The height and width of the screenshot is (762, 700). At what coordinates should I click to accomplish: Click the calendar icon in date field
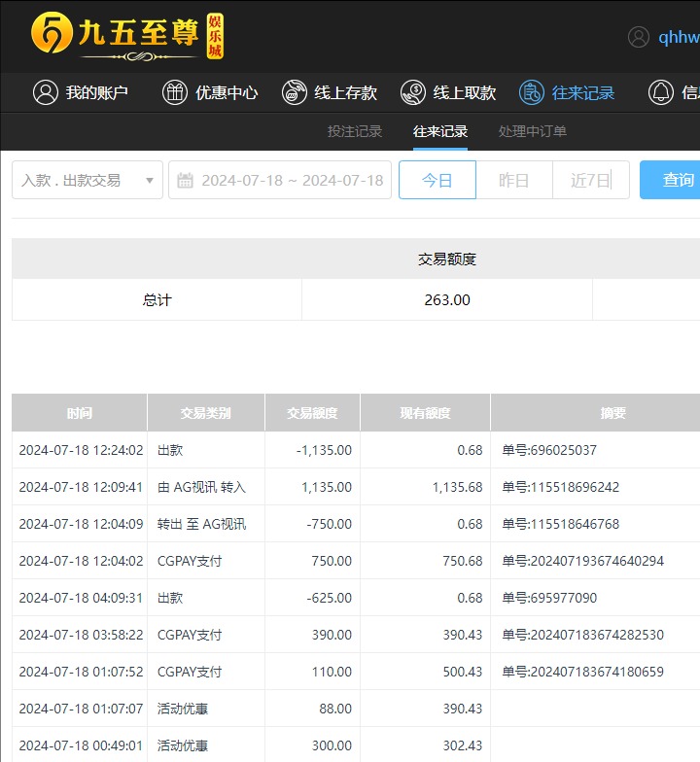pyautogui.click(x=185, y=181)
